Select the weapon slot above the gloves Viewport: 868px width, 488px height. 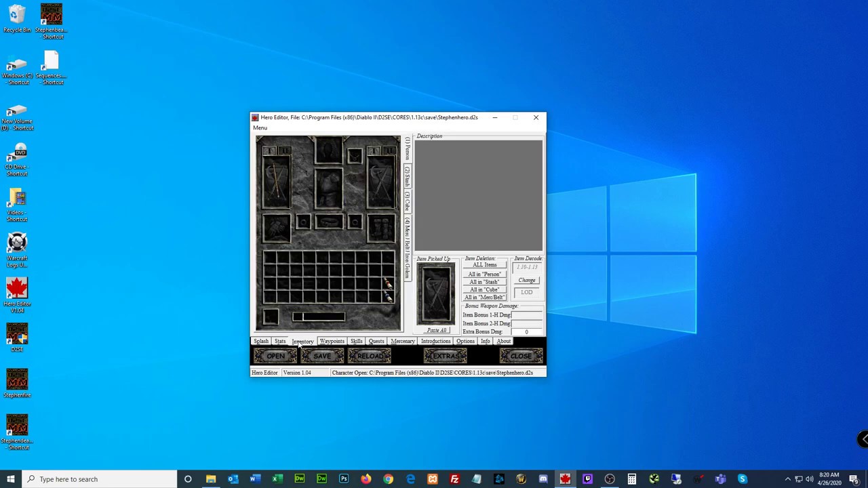point(276,183)
